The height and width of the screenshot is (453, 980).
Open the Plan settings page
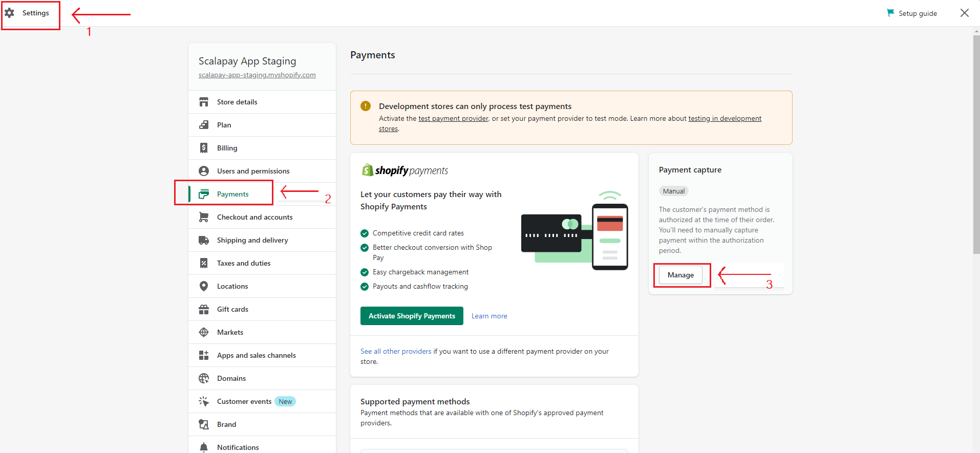pos(262,125)
